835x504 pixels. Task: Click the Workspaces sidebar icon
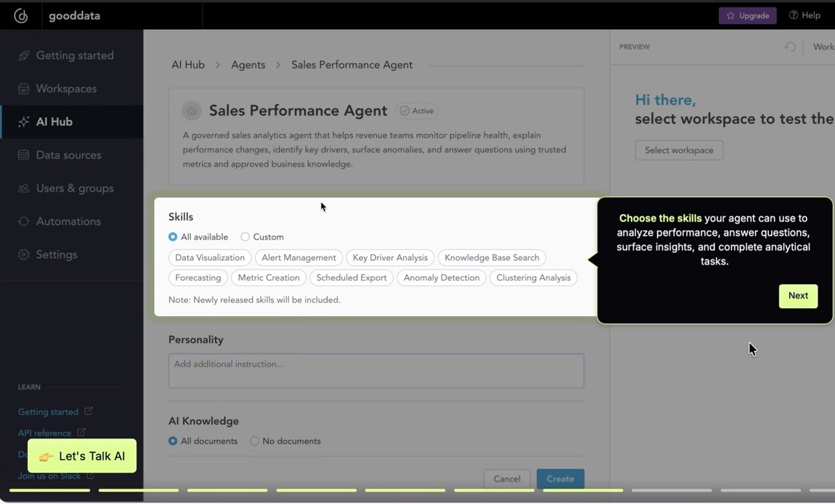tap(23, 89)
